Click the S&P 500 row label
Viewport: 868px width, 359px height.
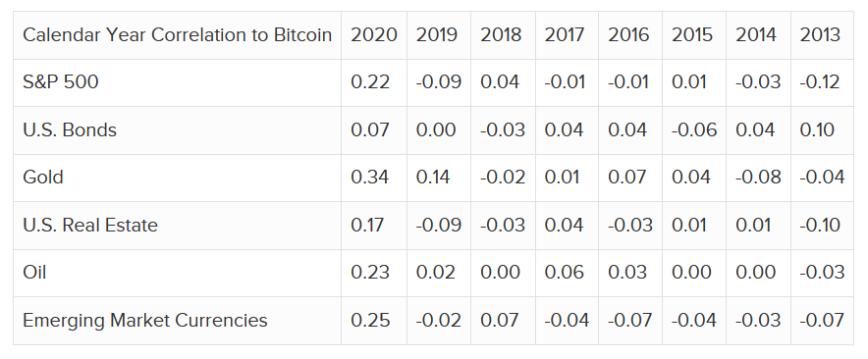[x=60, y=81]
